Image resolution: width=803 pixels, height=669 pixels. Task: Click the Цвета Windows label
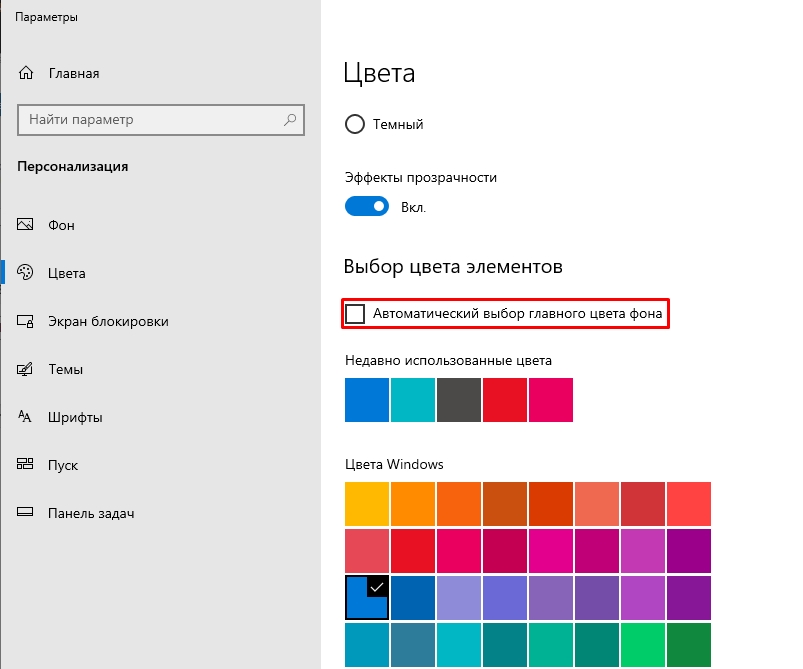coord(394,464)
